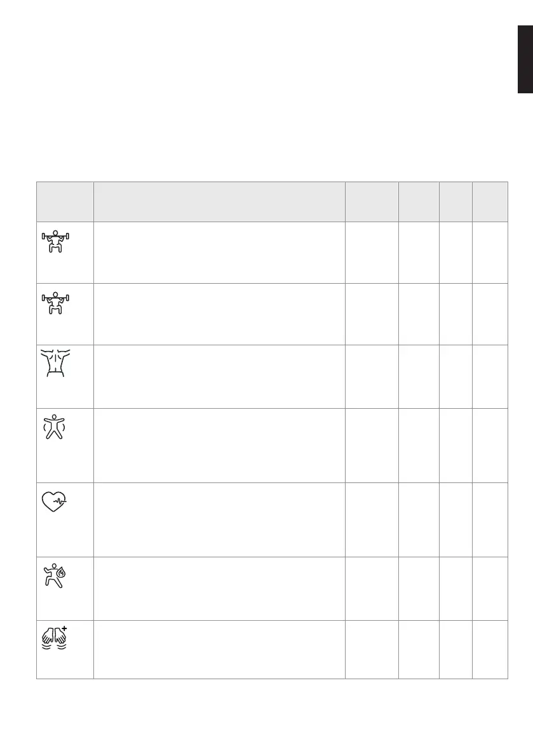
Task: Click the wide cell beside the jumping jack icon
Action: click(x=219, y=445)
